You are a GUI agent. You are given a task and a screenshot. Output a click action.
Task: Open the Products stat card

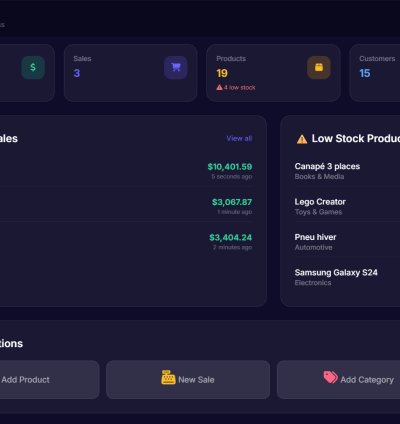point(273,73)
